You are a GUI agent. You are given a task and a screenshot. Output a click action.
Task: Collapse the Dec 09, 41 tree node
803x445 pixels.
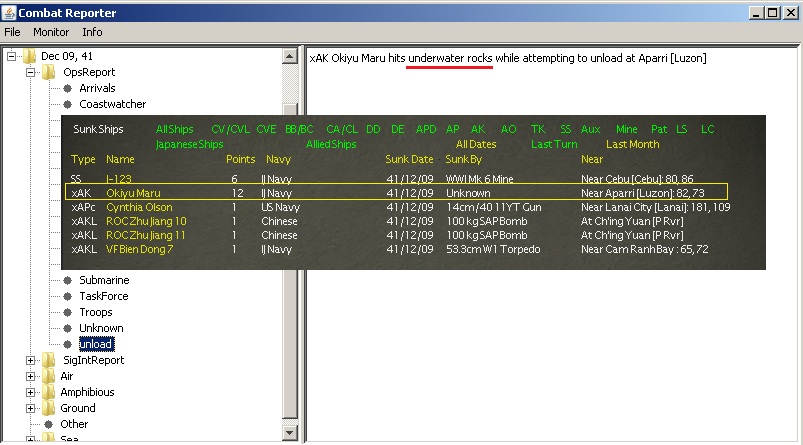[x=11, y=56]
